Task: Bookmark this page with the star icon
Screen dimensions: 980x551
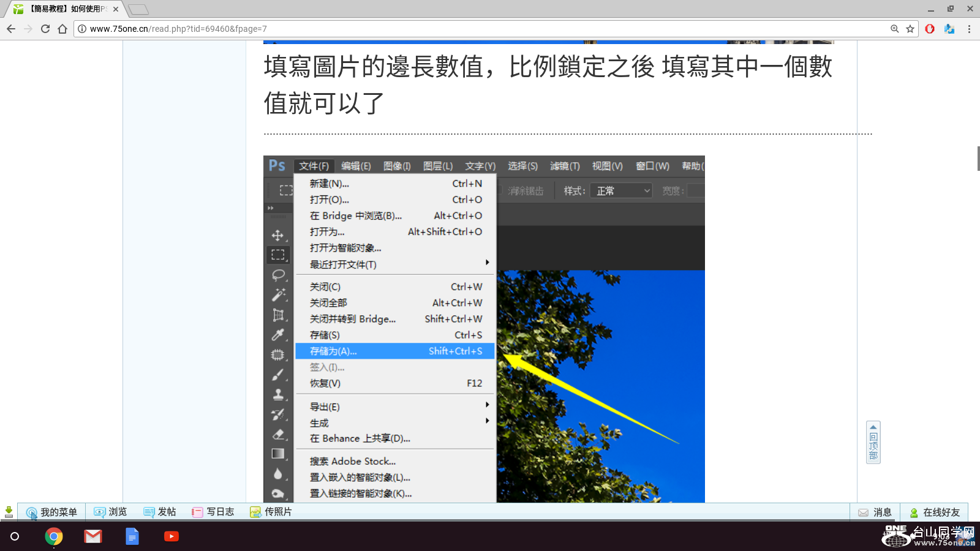Action: [x=910, y=29]
